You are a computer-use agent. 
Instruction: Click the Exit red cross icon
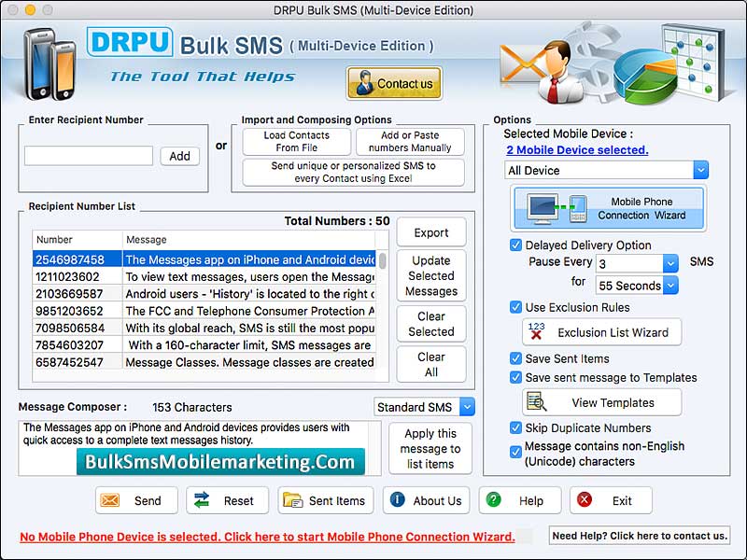tap(585, 500)
